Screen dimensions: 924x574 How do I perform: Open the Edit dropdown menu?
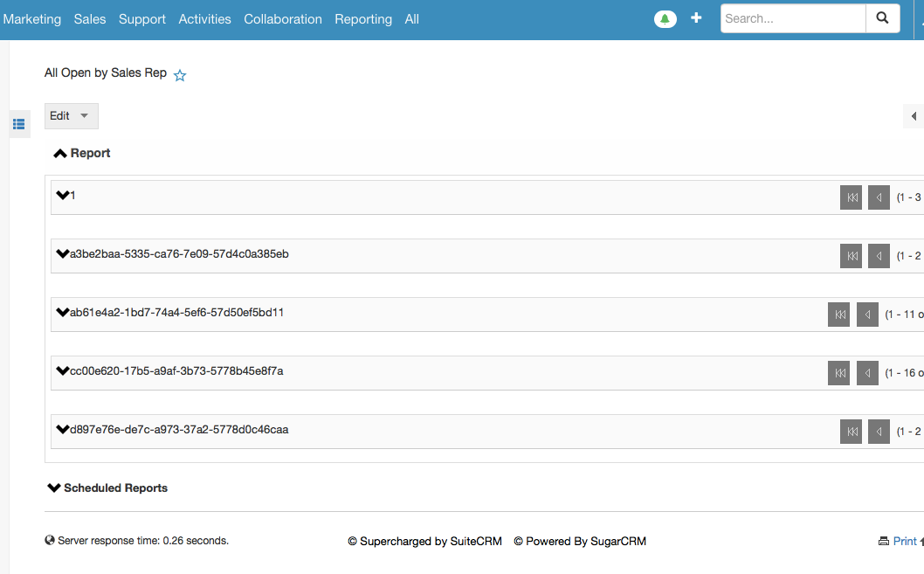point(72,116)
